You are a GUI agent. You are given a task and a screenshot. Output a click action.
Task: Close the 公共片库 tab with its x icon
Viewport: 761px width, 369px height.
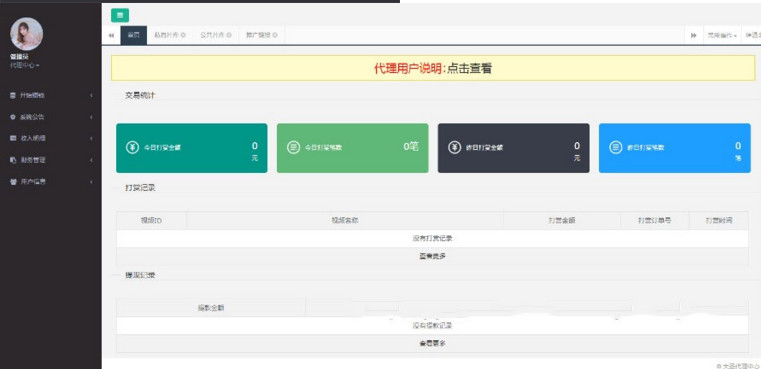229,35
